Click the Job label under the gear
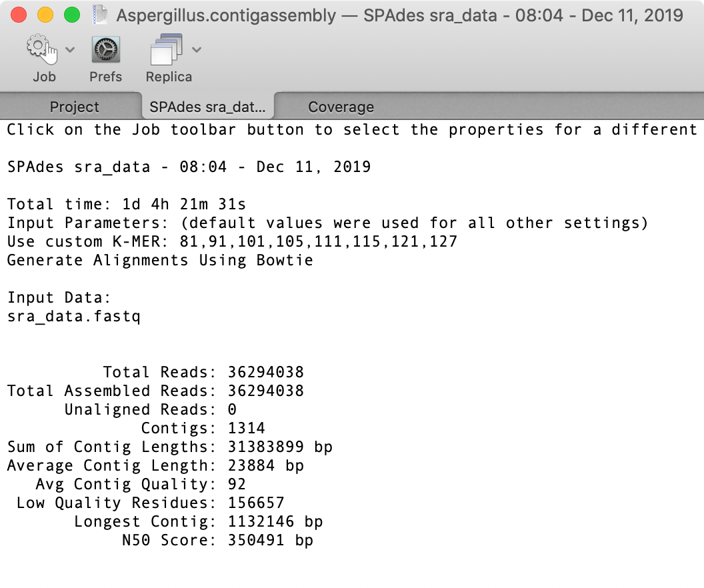The image size is (704, 588). tap(44, 77)
